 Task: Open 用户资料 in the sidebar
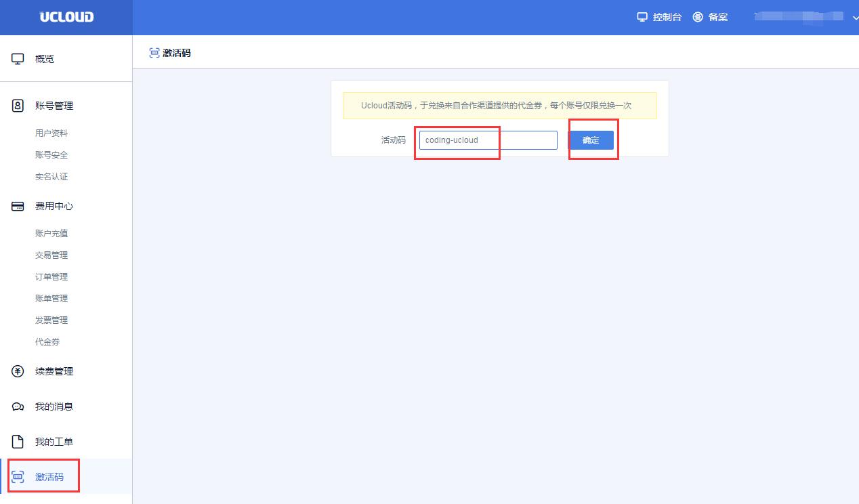point(51,133)
